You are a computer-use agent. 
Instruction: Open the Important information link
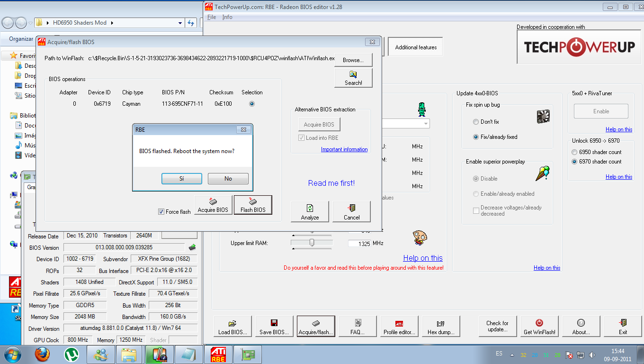[x=344, y=149]
